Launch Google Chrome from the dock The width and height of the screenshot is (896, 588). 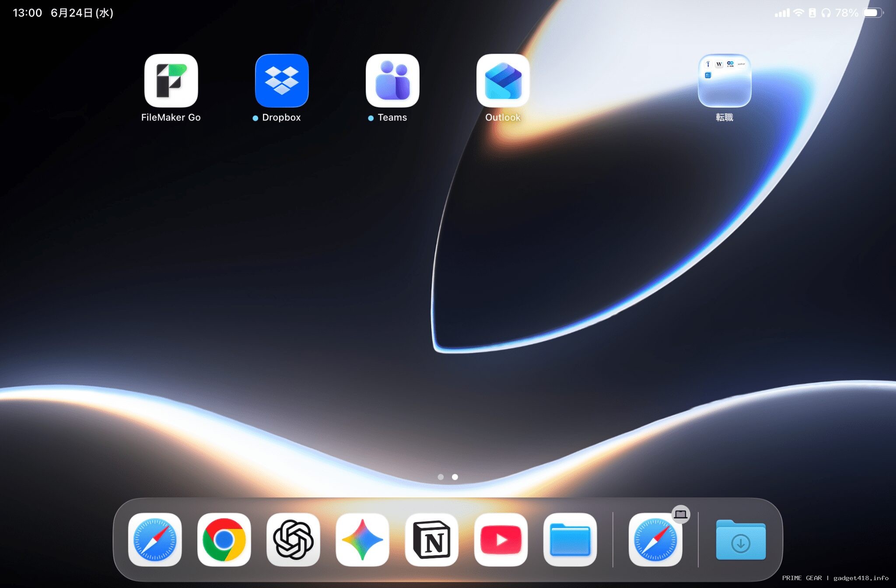coord(224,539)
